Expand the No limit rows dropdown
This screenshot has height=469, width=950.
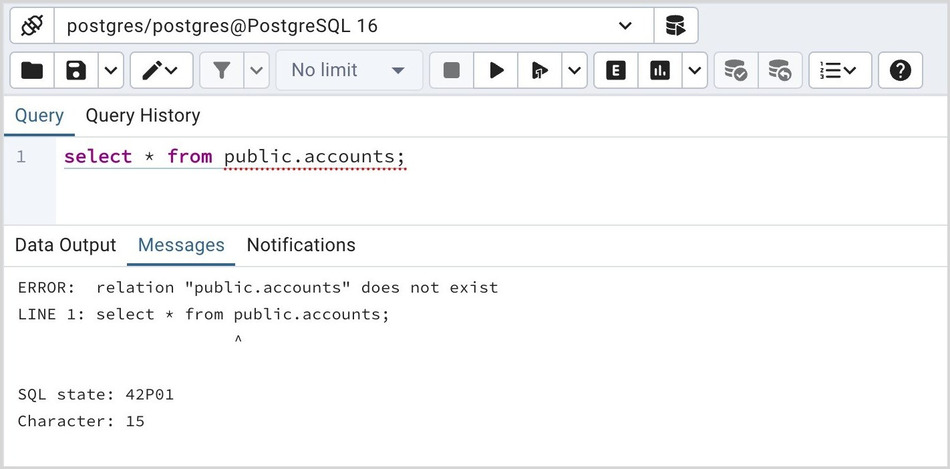coord(349,70)
